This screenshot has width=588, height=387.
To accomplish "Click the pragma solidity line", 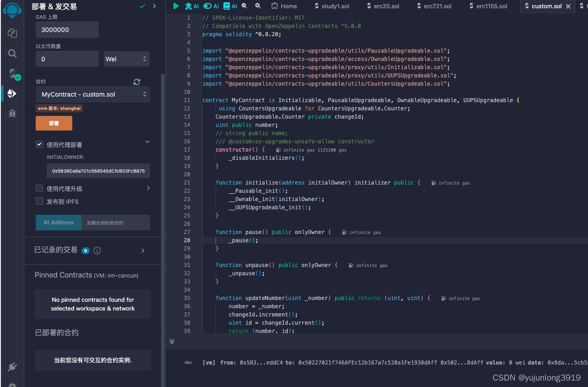I will (242, 34).
